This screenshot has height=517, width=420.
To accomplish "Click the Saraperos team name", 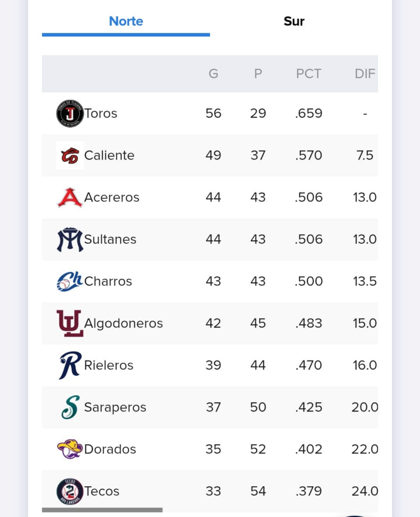I will click(115, 407).
